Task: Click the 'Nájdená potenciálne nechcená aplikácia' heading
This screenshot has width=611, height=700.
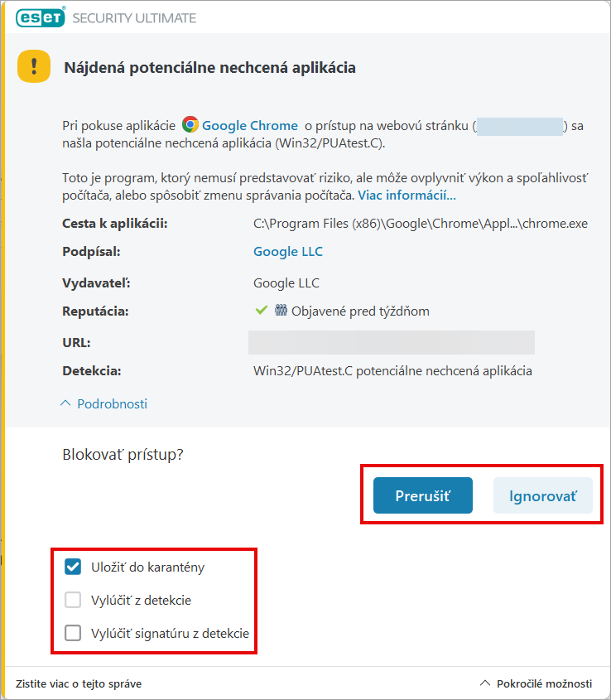Action: (210, 68)
